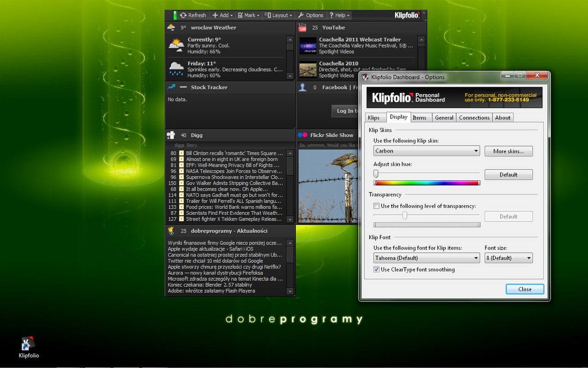Open the Add menu in Klipfolio toolbar
This screenshot has height=368, width=588.
[x=222, y=15]
